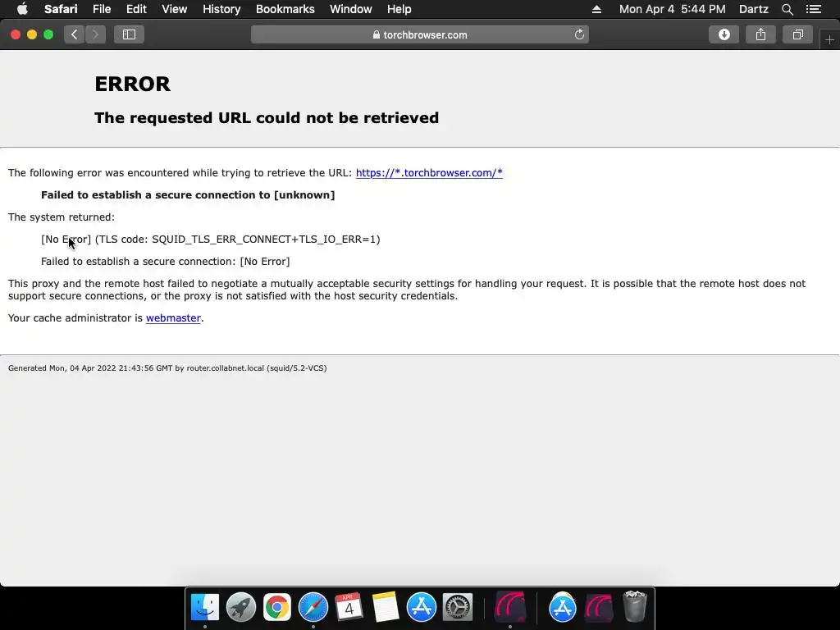Screen dimensions: 840x630
Task: Click 'Failed to establish a secure connection to [unknown]'
Action: coord(188,194)
